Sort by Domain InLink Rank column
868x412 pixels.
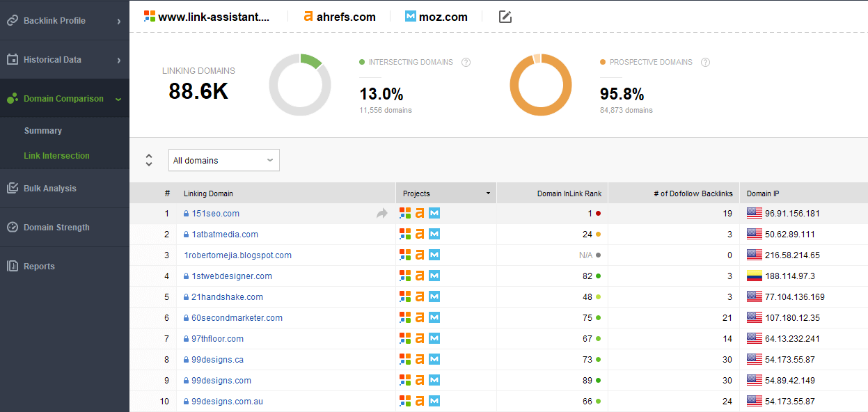(x=552, y=193)
